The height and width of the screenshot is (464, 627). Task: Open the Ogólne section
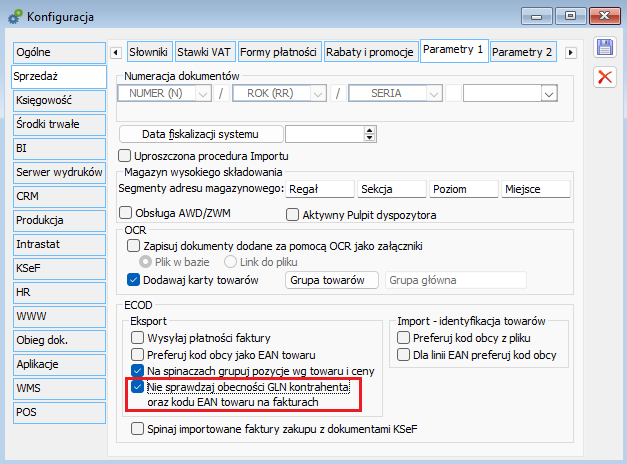coord(59,52)
